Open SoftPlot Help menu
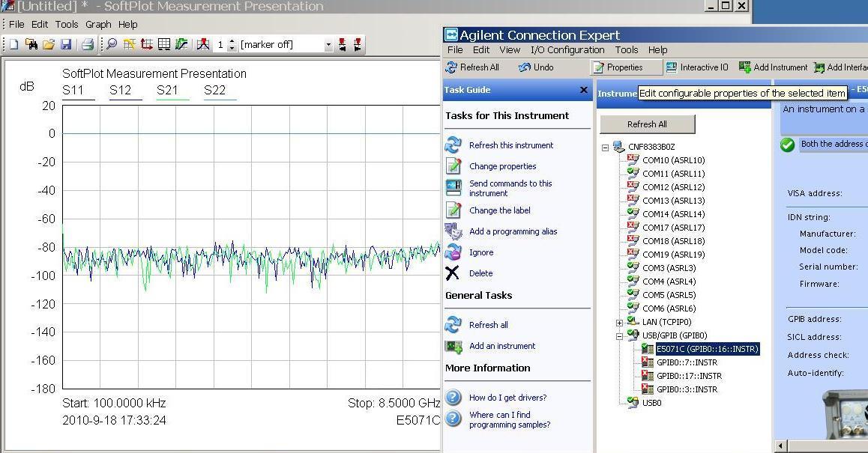 [128, 25]
